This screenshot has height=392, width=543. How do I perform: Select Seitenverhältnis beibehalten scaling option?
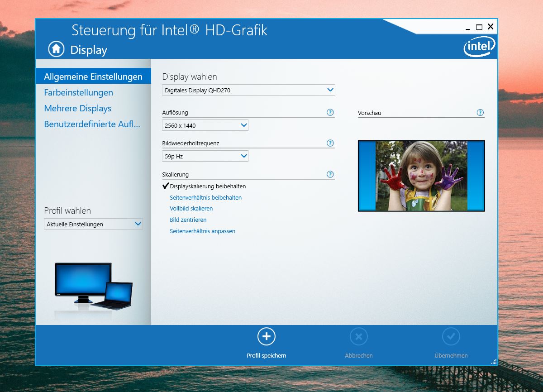point(205,198)
